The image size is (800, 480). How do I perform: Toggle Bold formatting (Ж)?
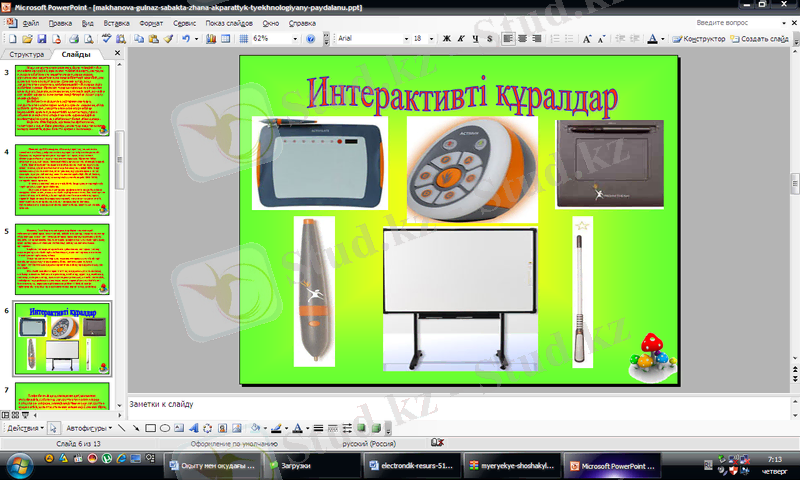tap(446, 38)
